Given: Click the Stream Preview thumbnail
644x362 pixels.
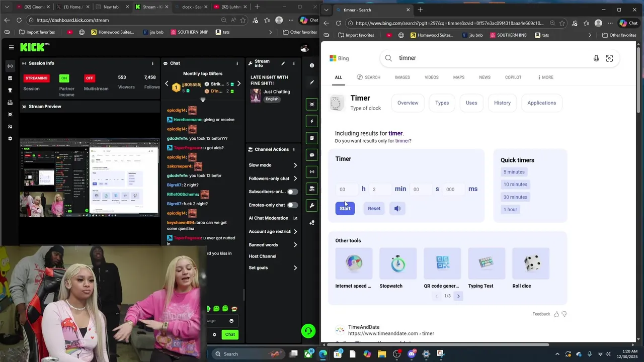Looking at the screenshot, I should [89, 178].
